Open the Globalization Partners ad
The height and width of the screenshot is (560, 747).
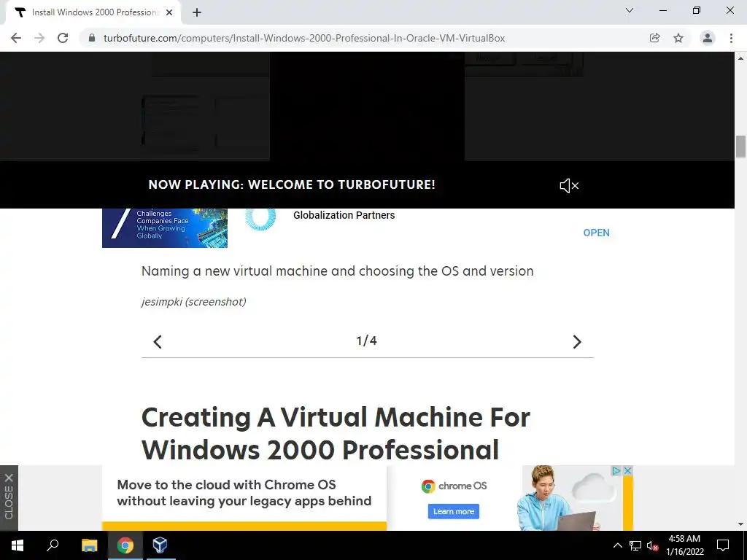[x=596, y=233]
